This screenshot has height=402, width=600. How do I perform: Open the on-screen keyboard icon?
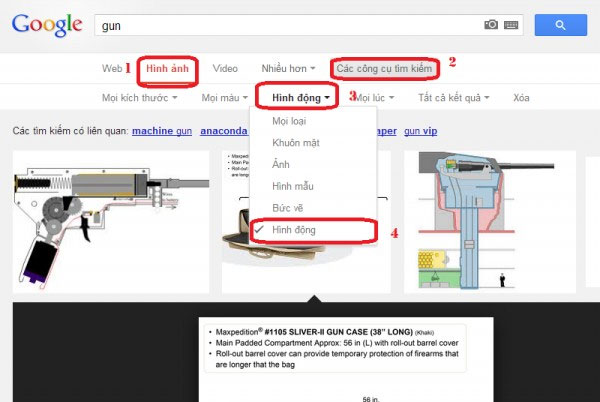(x=512, y=24)
